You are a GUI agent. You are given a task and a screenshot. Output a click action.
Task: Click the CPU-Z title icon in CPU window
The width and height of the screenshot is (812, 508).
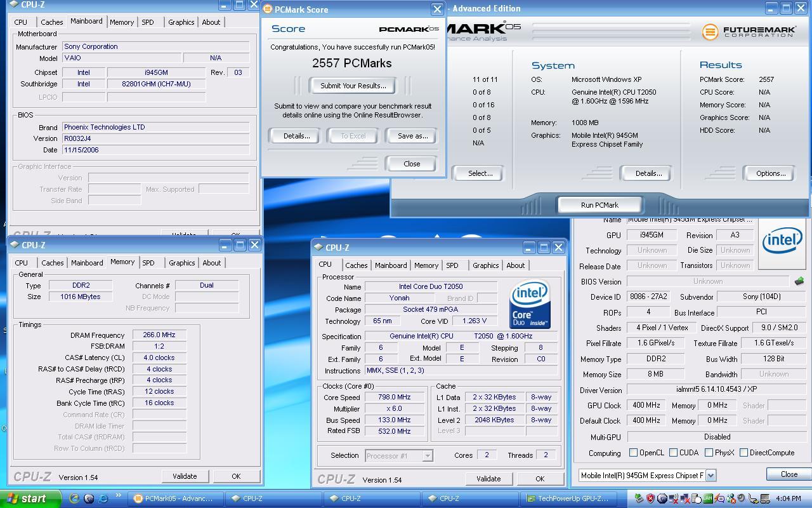tap(318, 248)
